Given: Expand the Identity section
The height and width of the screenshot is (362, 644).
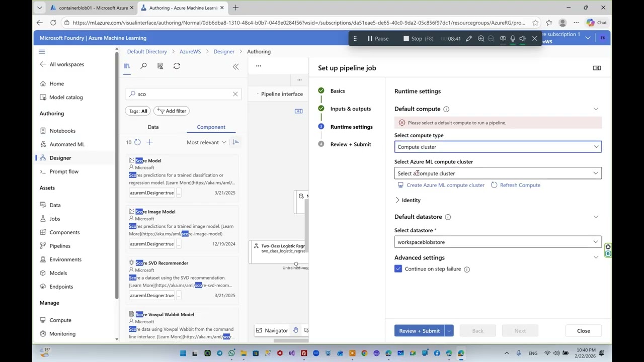Looking at the screenshot, I should point(409,200).
